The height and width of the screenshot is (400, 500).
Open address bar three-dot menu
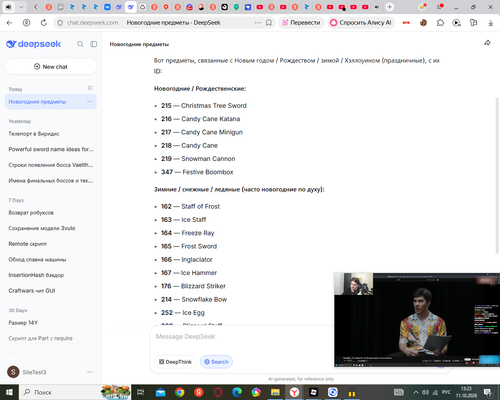(x=258, y=23)
